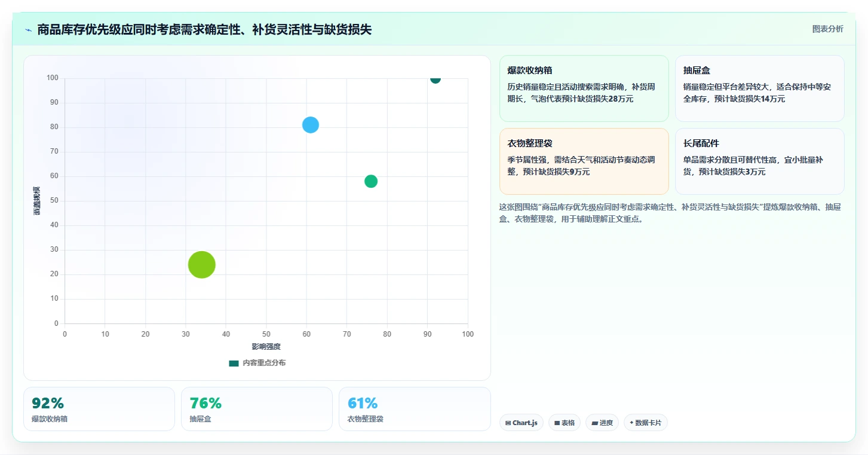868x455 pixels.
Task: Select the 数据卡片 tag
Action: (645, 423)
